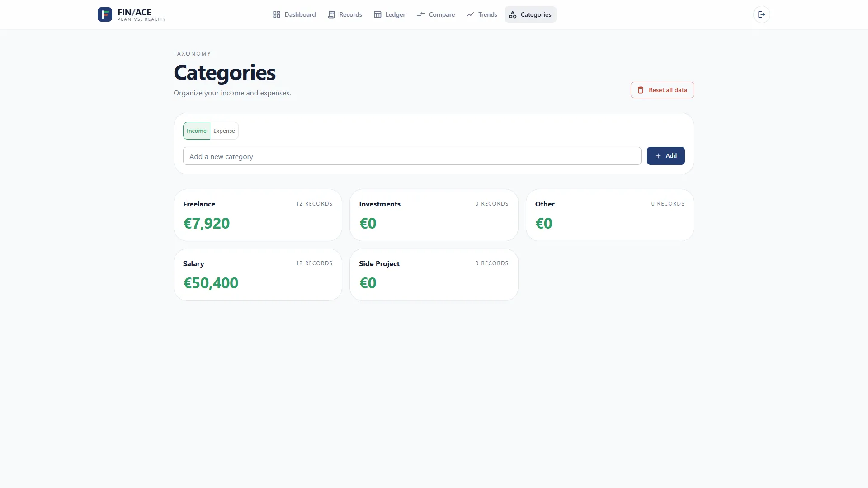Viewport: 868px width, 488px height.
Task: Open the Other category card
Action: point(610,215)
